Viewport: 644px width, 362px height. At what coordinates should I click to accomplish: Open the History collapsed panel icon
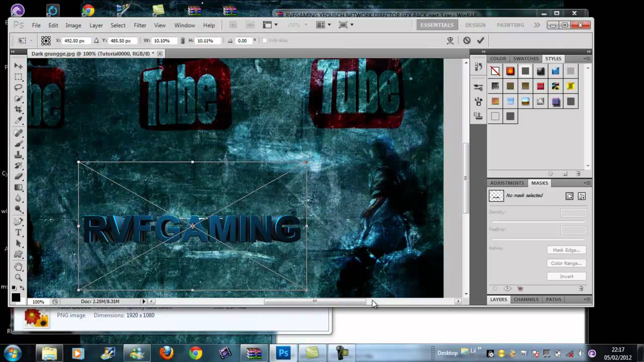pyautogui.click(x=478, y=67)
